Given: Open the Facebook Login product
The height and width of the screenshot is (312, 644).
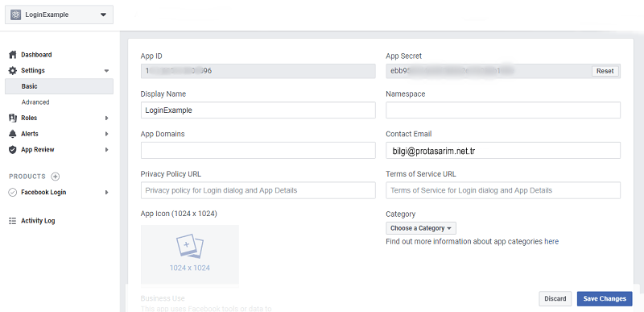Looking at the screenshot, I should [43, 193].
